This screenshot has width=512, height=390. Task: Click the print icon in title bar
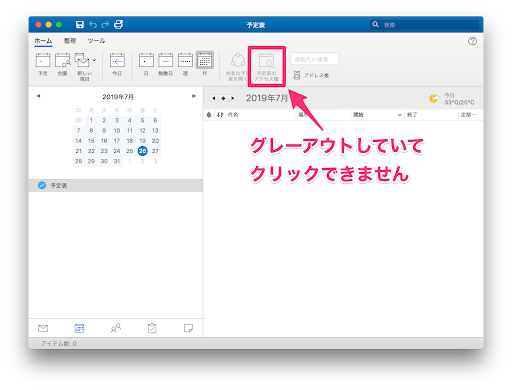[x=118, y=24]
